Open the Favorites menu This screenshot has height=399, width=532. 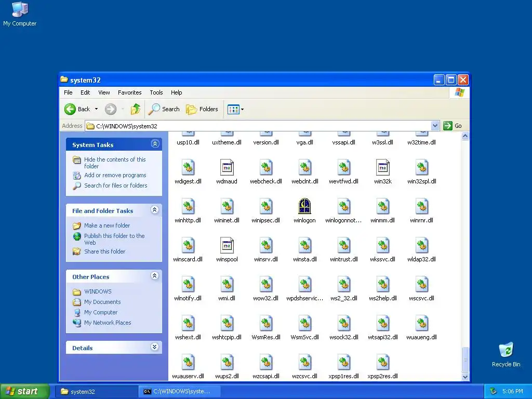click(x=129, y=92)
